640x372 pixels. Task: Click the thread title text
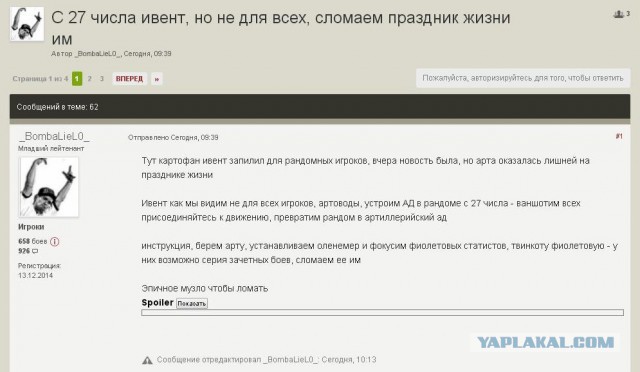pyautogui.click(x=281, y=28)
